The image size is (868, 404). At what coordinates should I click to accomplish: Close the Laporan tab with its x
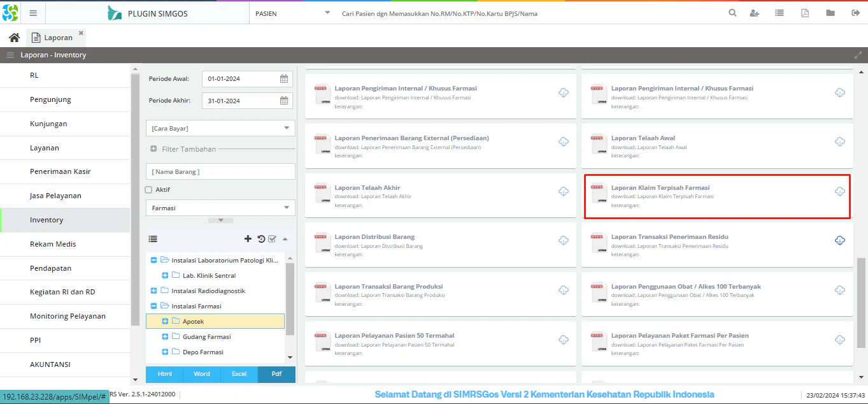(81, 32)
